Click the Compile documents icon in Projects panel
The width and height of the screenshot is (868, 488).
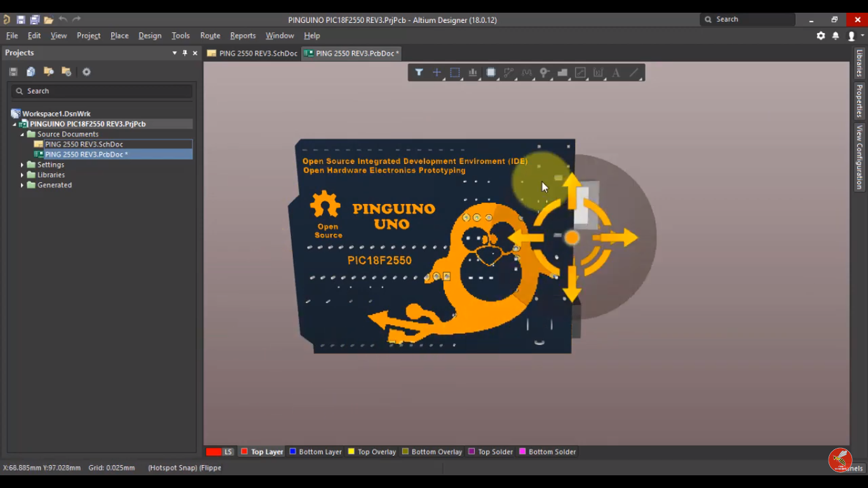pos(31,72)
